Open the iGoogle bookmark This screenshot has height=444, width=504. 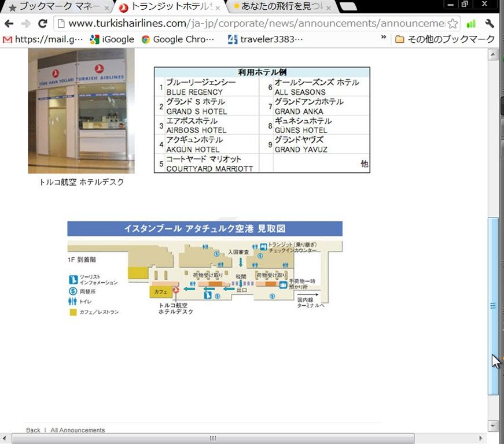[x=112, y=39]
